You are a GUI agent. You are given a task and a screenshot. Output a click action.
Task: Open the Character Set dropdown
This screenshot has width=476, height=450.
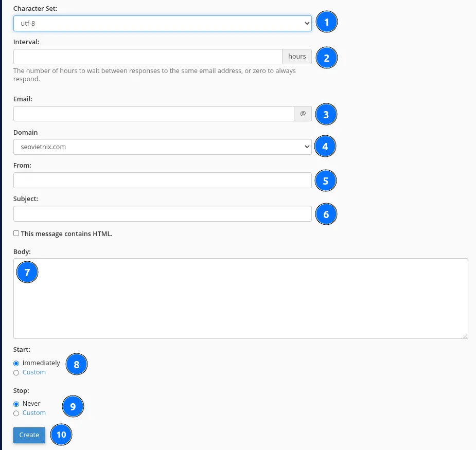(162, 23)
